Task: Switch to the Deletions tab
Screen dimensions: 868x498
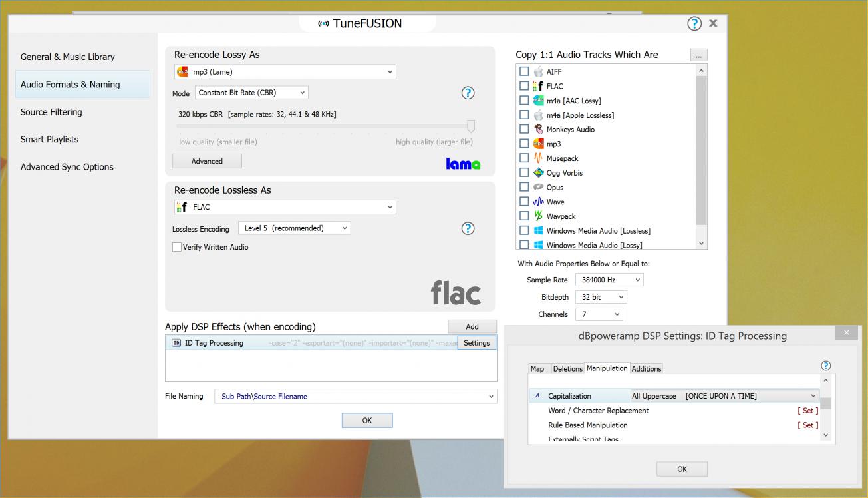Action: click(567, 369)
